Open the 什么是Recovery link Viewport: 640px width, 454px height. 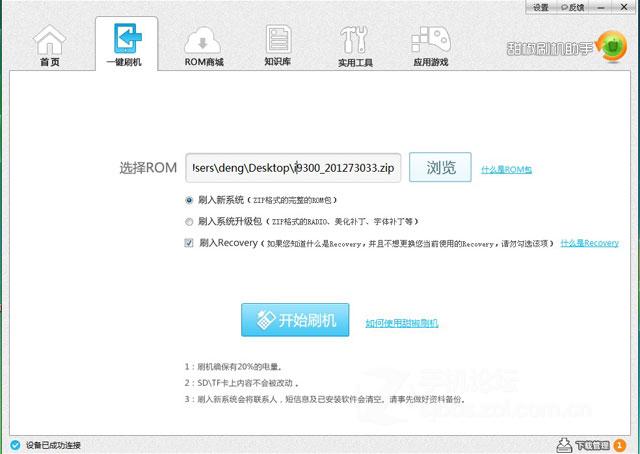tap(590, 243)
